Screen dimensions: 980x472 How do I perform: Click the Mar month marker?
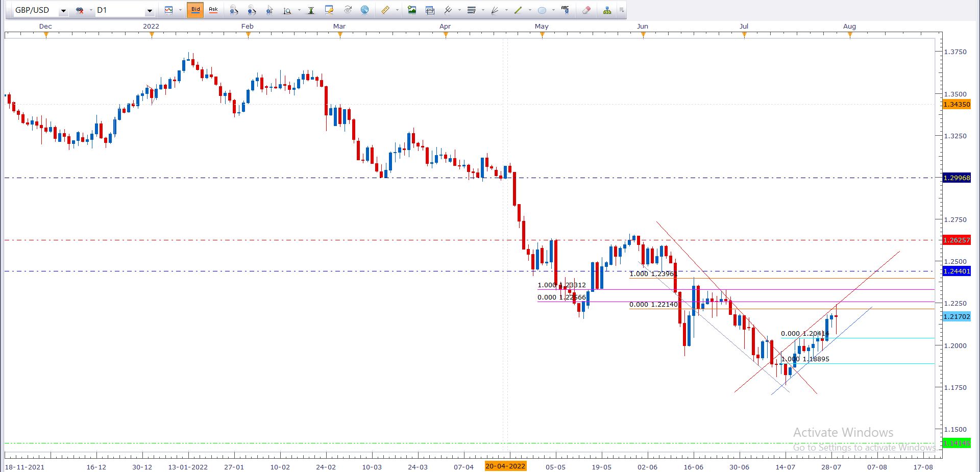pyautogui.click(x=339, y=27)
